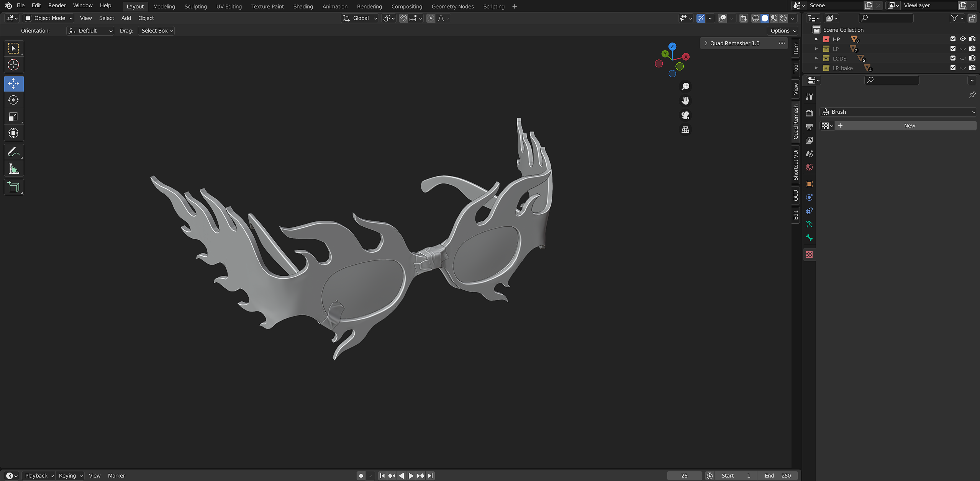Screen dimensions: 980x481
Task: Click the current frame field showing 26
Action: [684, 476]
